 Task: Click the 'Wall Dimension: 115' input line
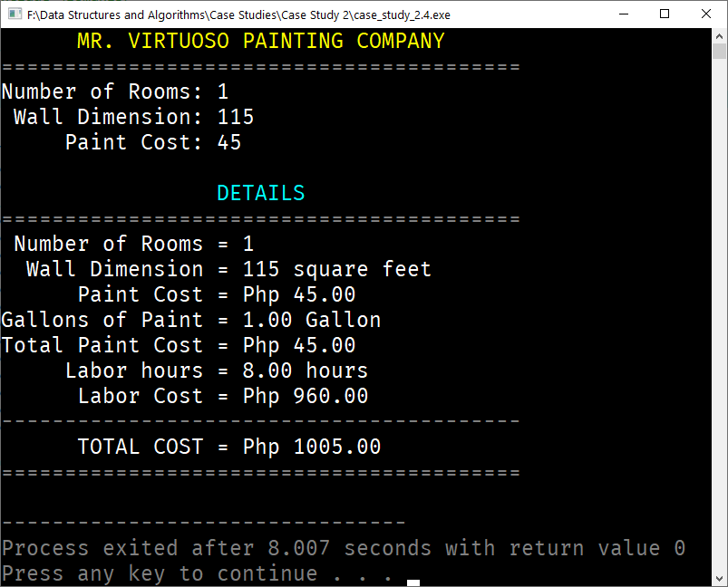click(133, 117)
